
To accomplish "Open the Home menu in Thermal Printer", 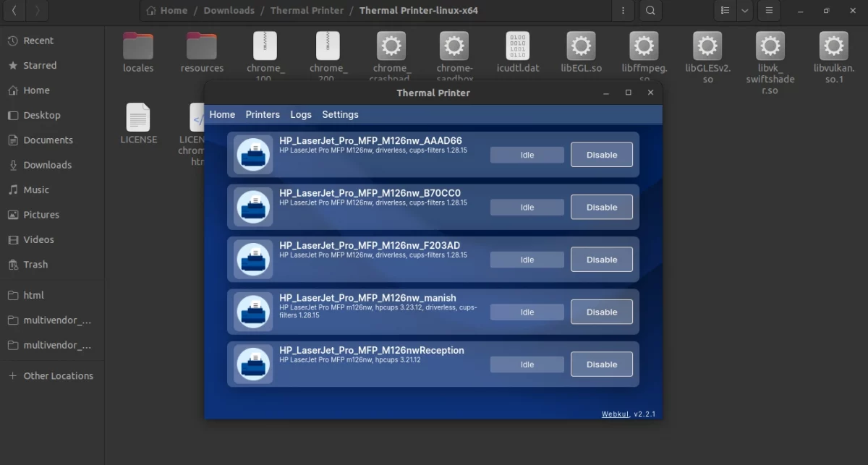I will pyautogui.click(x=222, y=114).
